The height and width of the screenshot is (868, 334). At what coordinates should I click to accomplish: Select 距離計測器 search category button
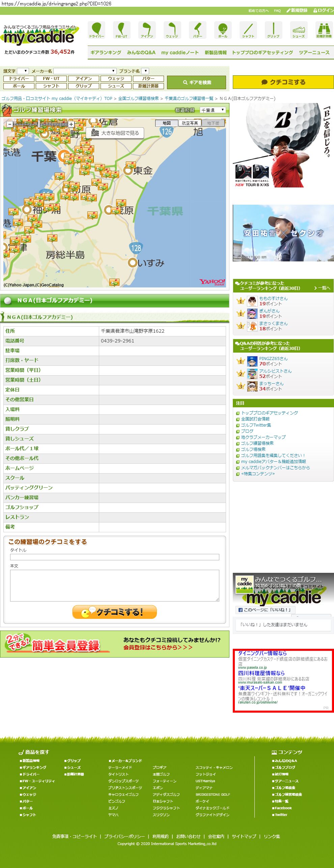click(148, 86)
